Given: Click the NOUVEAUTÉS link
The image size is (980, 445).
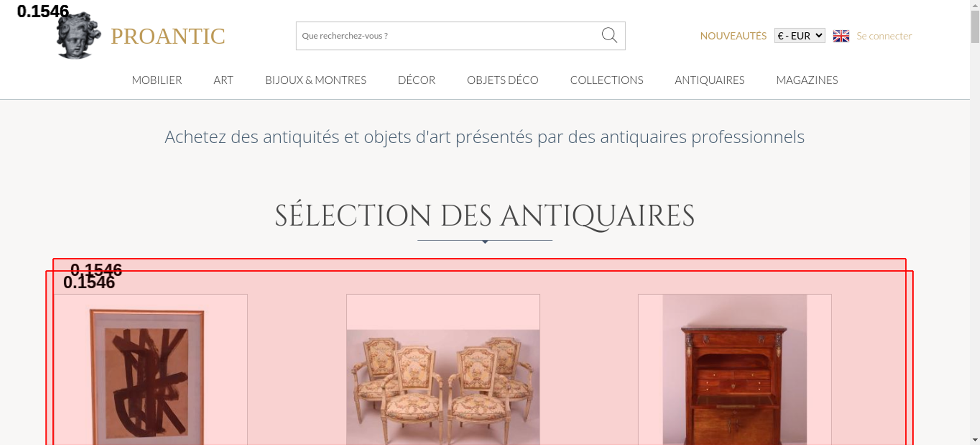Looking at the screenshot, I should pyautogui.click(x=733, y=36).
